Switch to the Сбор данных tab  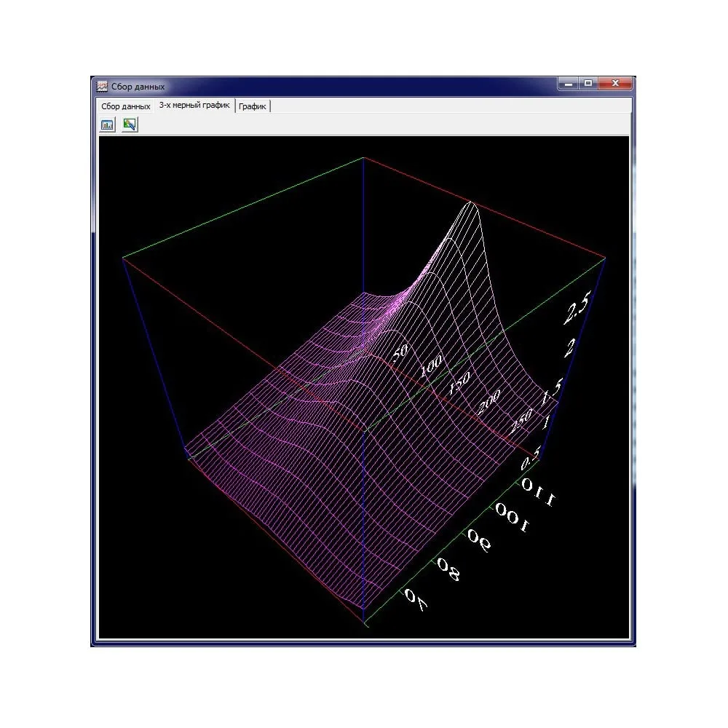[x=126, y=106]
